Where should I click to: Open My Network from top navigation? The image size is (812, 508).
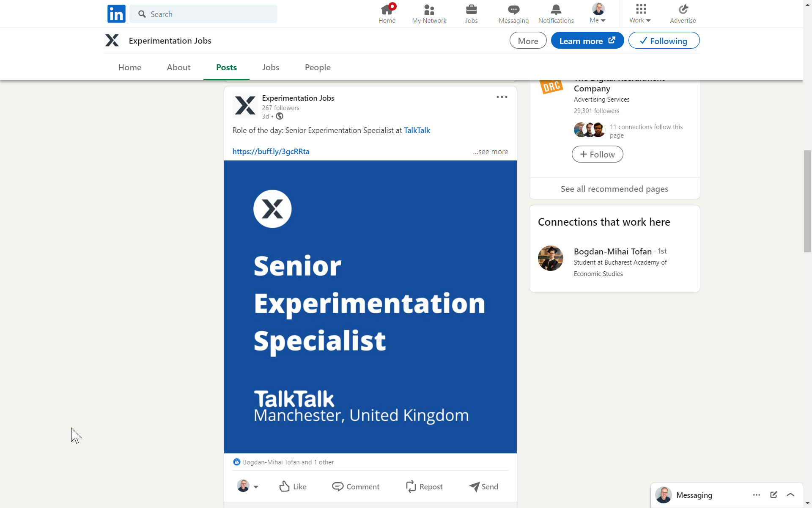pos(429,14)
